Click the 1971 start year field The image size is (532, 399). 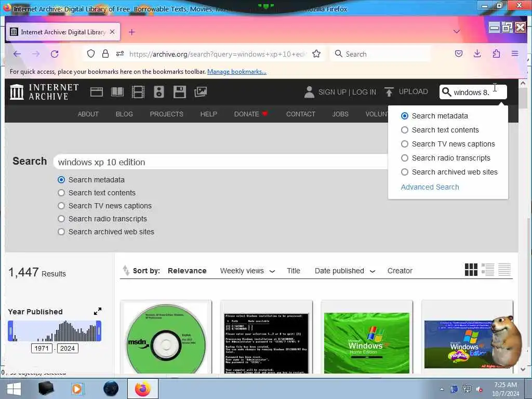pyautogui.click(x=42, y=348)
